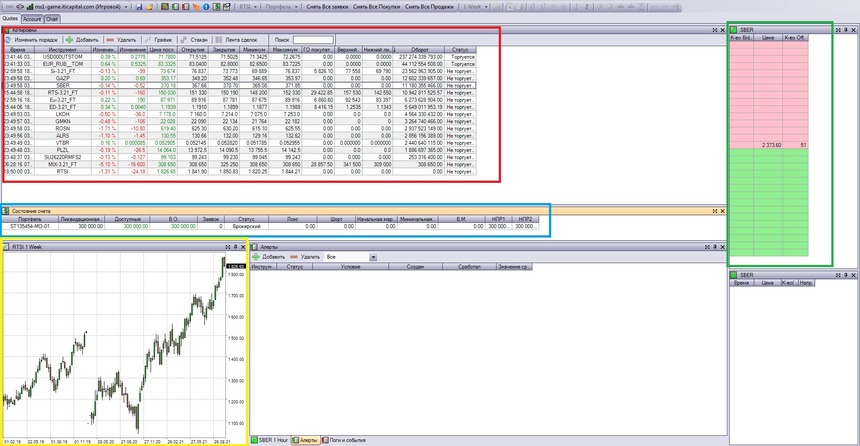
Task: Click the crosshair chart tool in toolbar
Action: tap(563, 7)
